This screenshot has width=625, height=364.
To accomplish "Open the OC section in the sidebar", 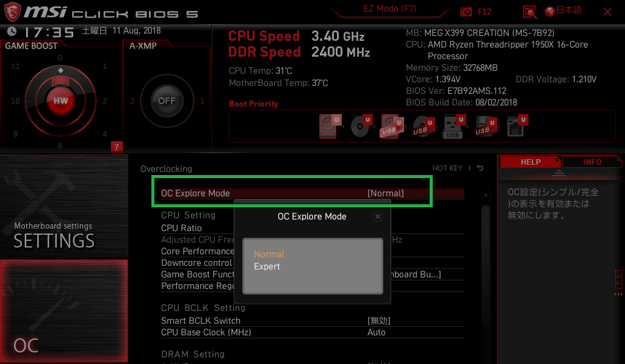I will click(63, 311).
